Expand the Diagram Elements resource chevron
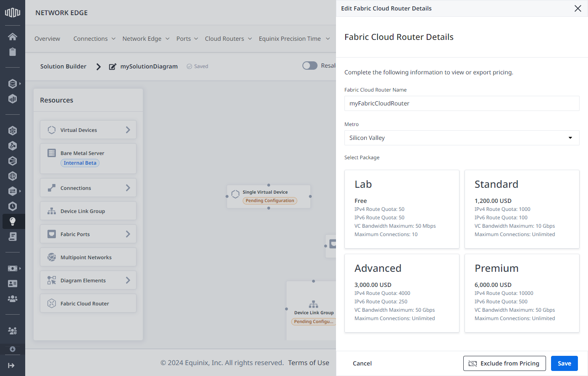The width and height of the screenshot is (588, 376). pos(128,280)
